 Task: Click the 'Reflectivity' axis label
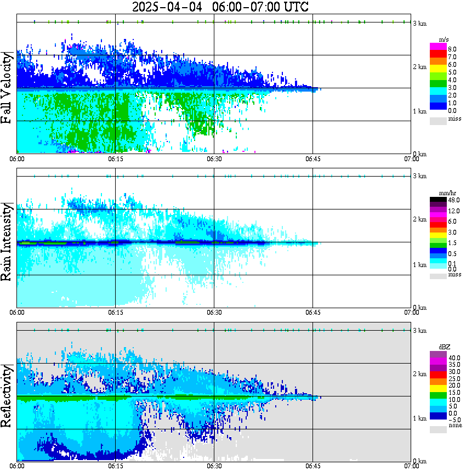point(6,396)
